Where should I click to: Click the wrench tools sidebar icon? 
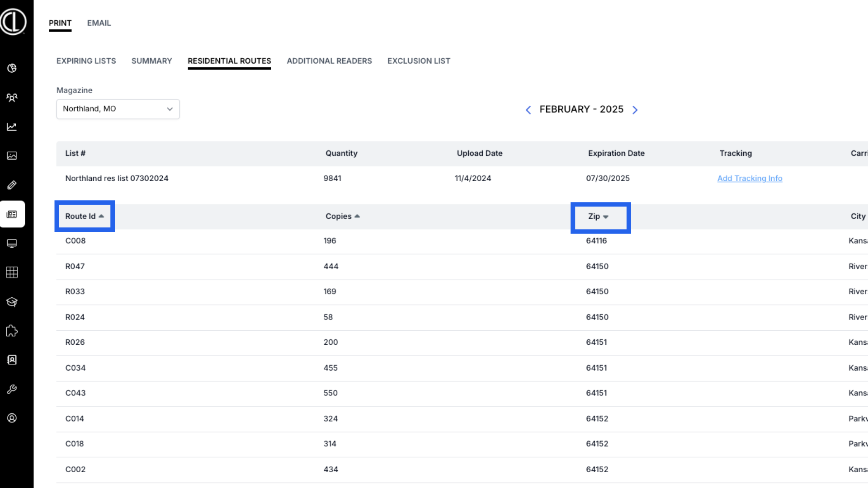tap(12, 389)
